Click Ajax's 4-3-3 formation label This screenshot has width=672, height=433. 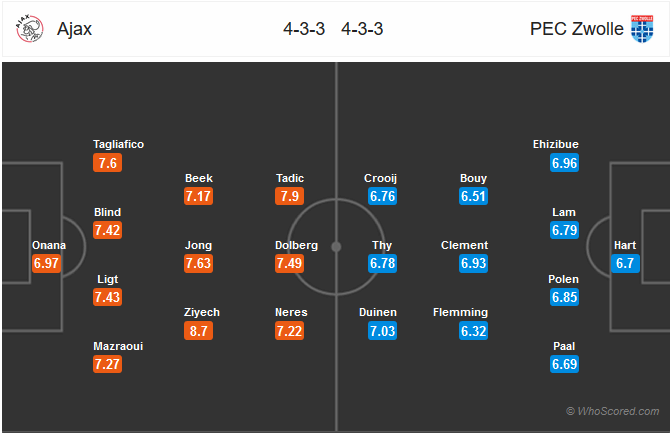(304, 29)
